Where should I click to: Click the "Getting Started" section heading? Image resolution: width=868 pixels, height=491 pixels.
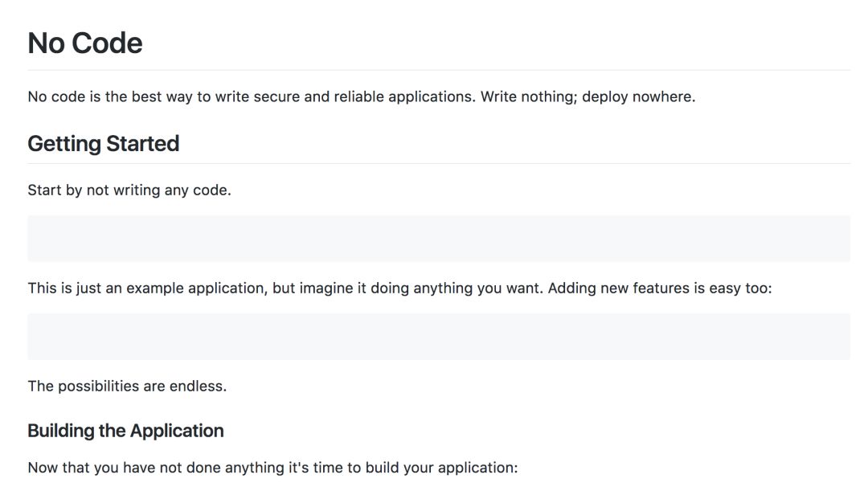(x=103, y=144)
